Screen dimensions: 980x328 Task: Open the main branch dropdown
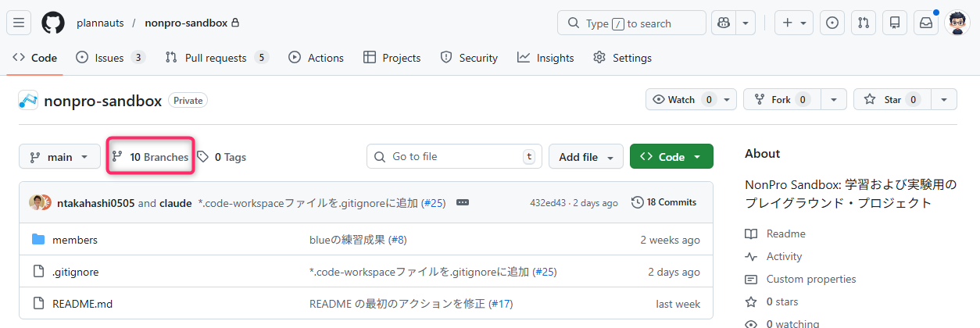[x=59, y=157]
